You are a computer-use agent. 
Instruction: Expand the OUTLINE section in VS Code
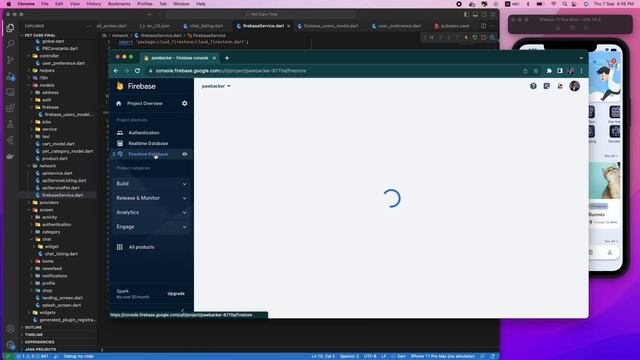click(x=33, y=327)
